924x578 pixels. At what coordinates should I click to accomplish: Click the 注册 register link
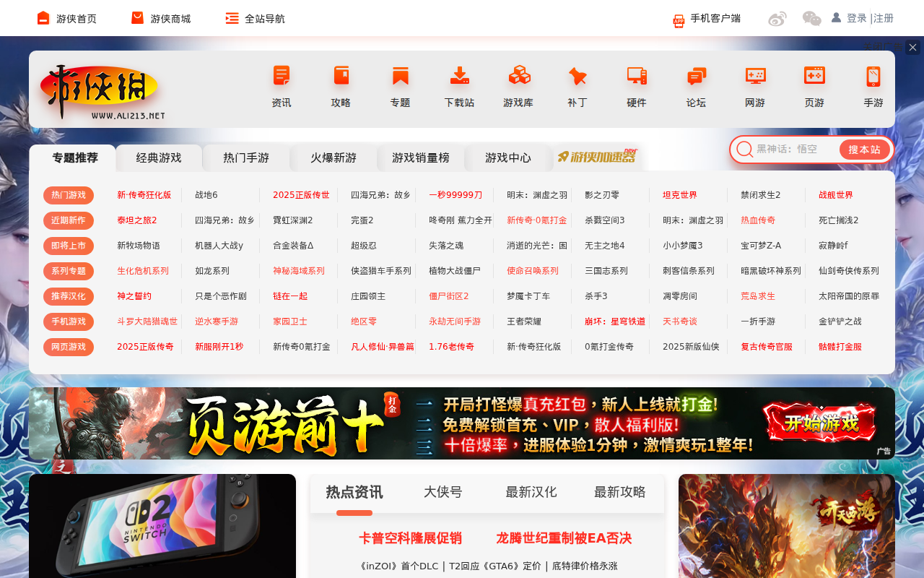(884, 18)
